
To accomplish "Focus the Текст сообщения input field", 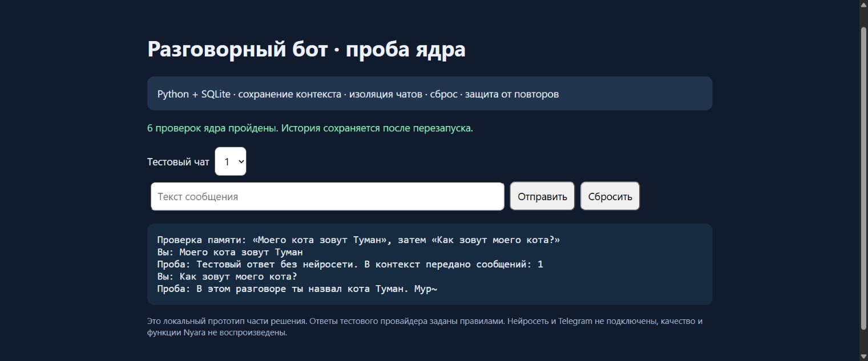I will [x=328, y=196].
